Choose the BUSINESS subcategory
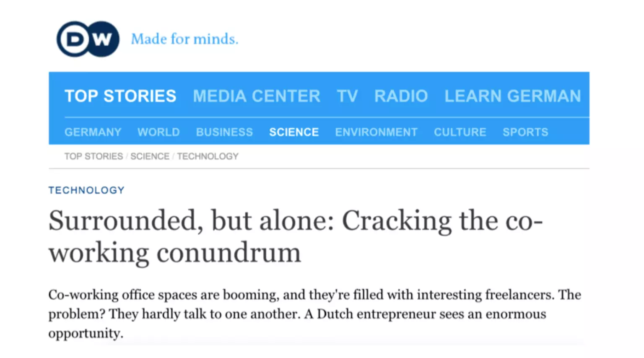Viewport: 644px width, 358px height. 224,132
